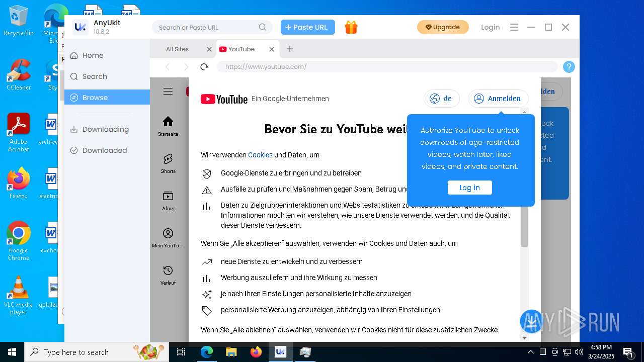Close the YouTube tab
The width and height of the screenshot is (644, 362).
point(272,49)
